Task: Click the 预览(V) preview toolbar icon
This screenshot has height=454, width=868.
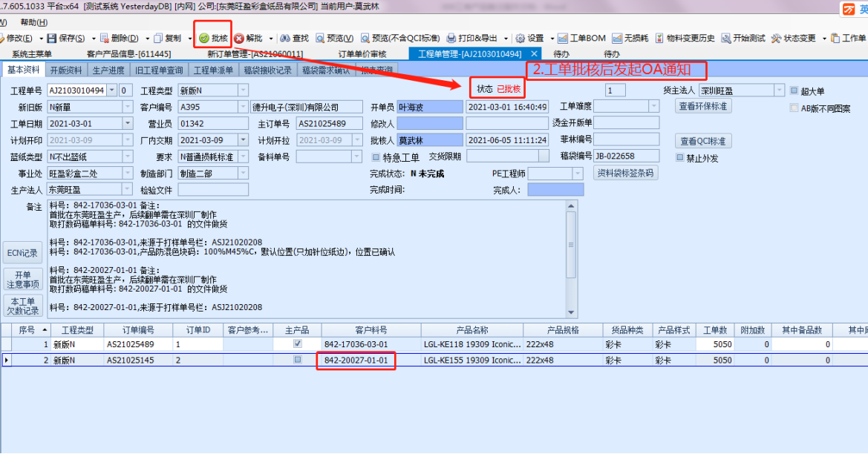Action: [320, 38]
